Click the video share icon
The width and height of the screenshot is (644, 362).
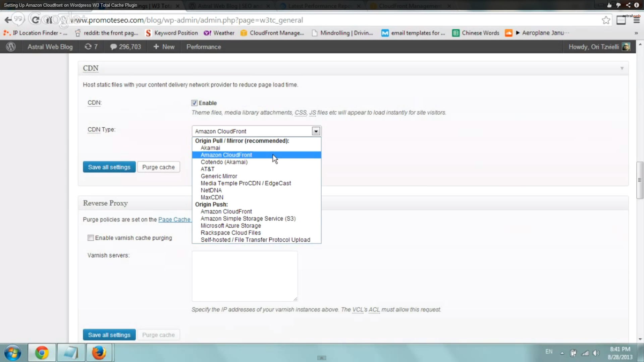tap(628, 5)
